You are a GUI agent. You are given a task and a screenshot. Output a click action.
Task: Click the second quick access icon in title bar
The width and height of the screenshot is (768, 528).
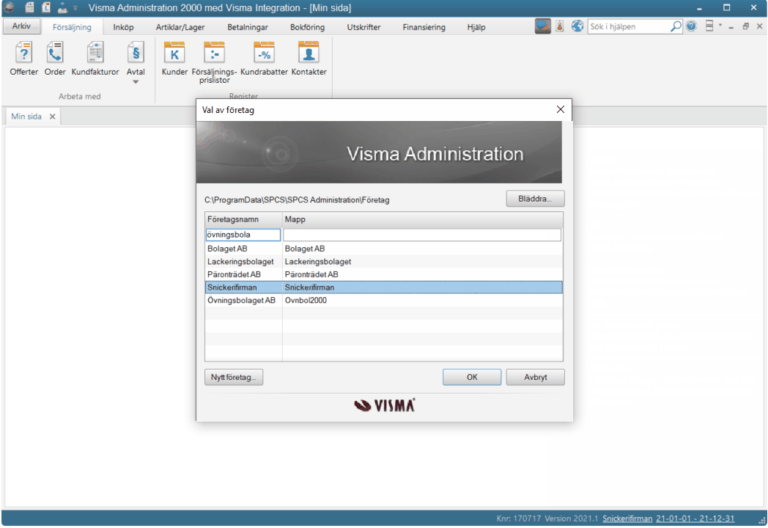tap(46, 7)
